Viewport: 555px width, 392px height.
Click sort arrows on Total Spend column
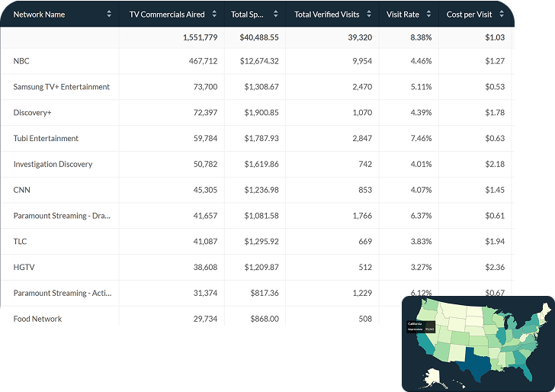click(273, 14)
